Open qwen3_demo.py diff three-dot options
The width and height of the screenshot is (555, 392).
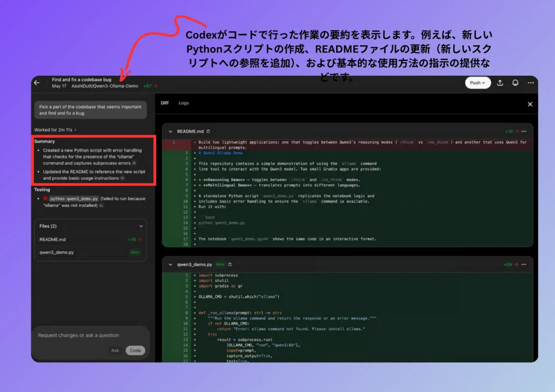(524, 264)
